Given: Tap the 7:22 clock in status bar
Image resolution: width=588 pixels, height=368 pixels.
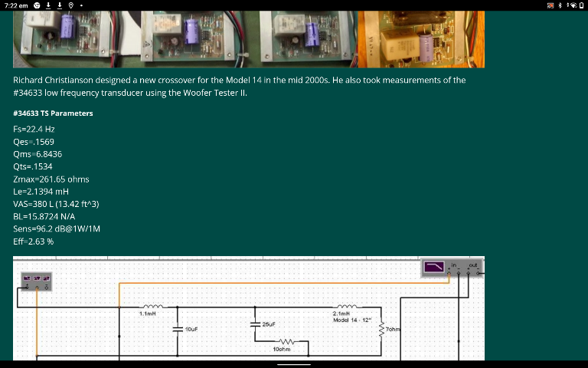Looking at the screenshot, I should (x=16, y=5).
